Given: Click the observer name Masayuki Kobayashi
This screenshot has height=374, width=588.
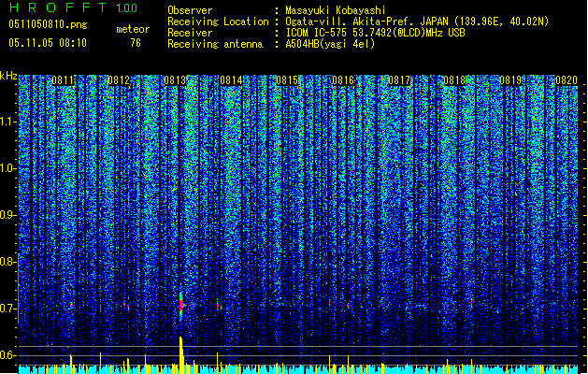Looking at the screenshot, I should pos(336,10).
